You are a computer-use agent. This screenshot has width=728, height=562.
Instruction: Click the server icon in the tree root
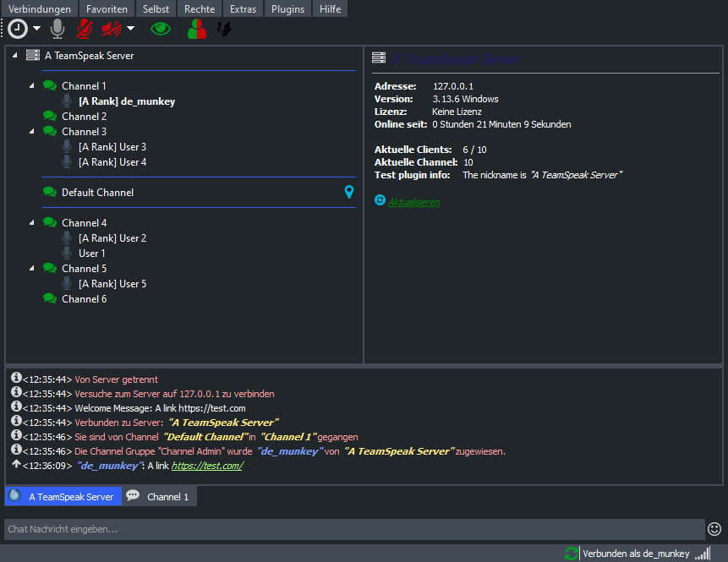click(x=33, y=55)
